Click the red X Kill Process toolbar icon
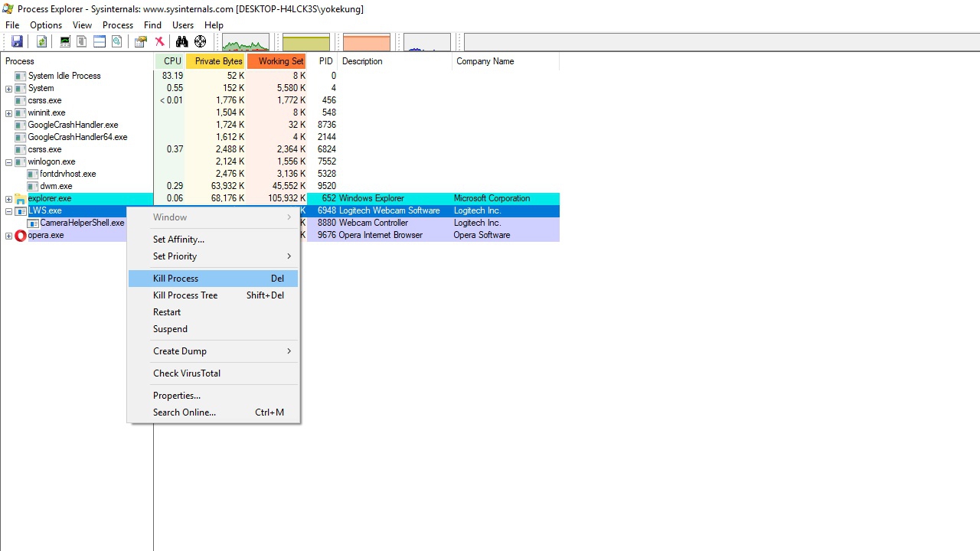Viewport: 980px width, 551px height. coord(159,42)
